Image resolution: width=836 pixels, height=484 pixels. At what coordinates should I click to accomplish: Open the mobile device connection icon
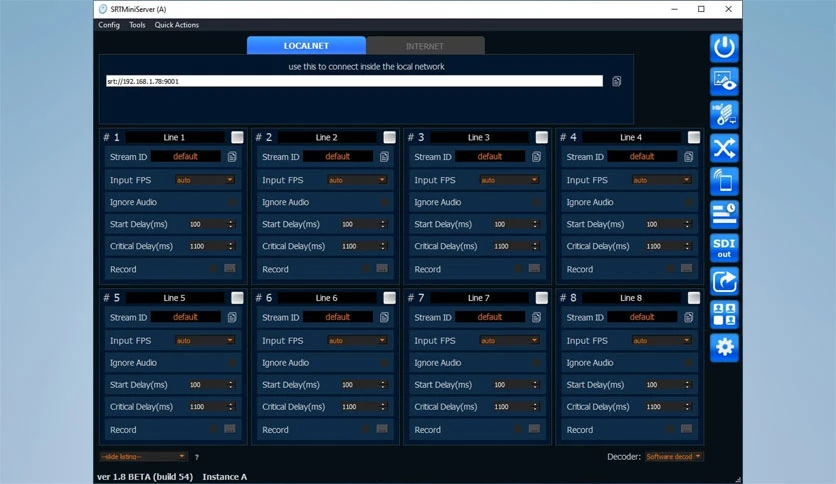coord(724,181)
